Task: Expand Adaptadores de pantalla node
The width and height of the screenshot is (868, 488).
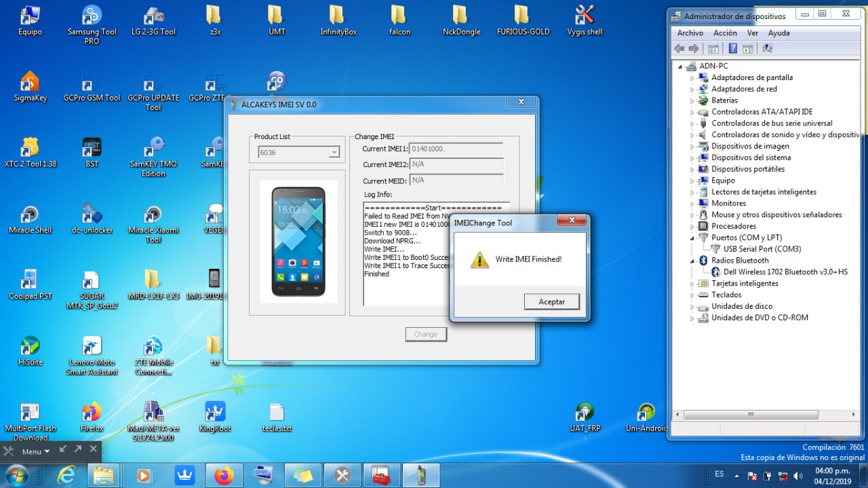Action: (692, 78)
